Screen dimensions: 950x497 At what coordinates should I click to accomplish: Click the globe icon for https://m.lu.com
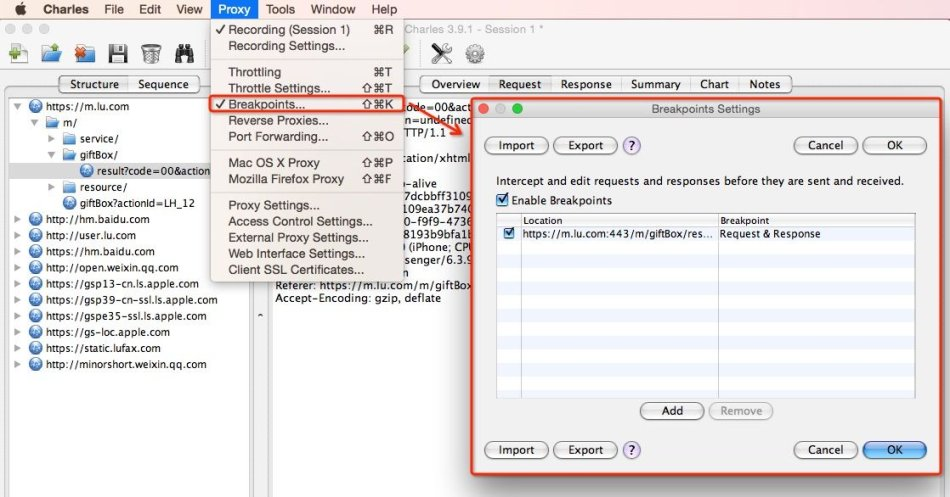coord(36,106)
